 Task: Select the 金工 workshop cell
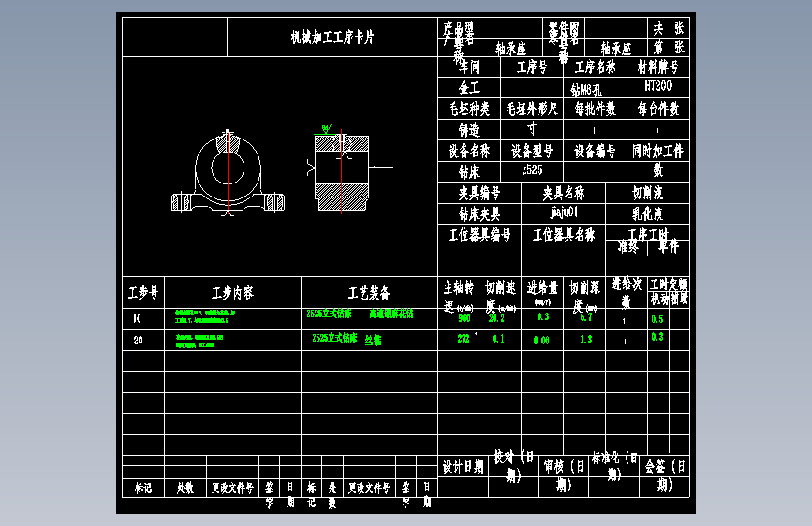(469, 87)
